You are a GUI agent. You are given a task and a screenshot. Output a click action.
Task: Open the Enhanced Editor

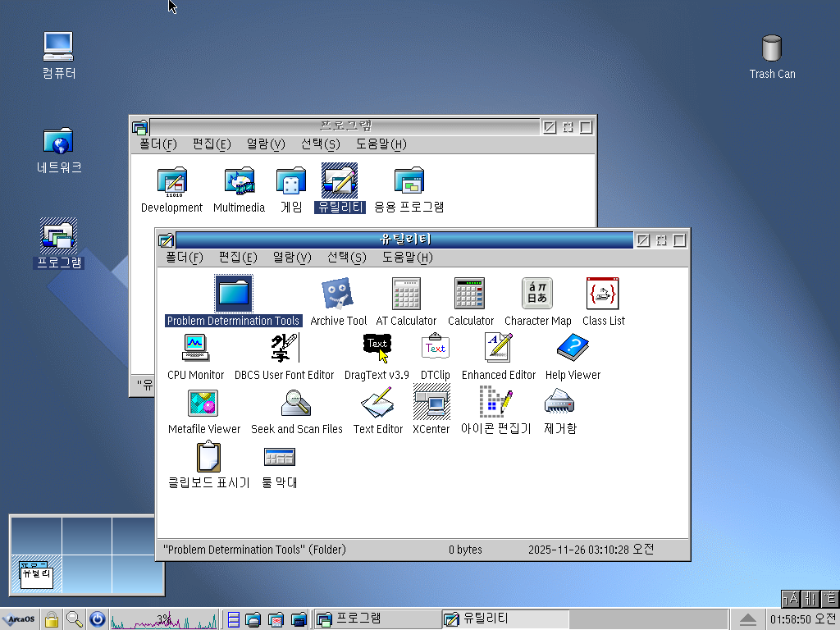point(498,348)
